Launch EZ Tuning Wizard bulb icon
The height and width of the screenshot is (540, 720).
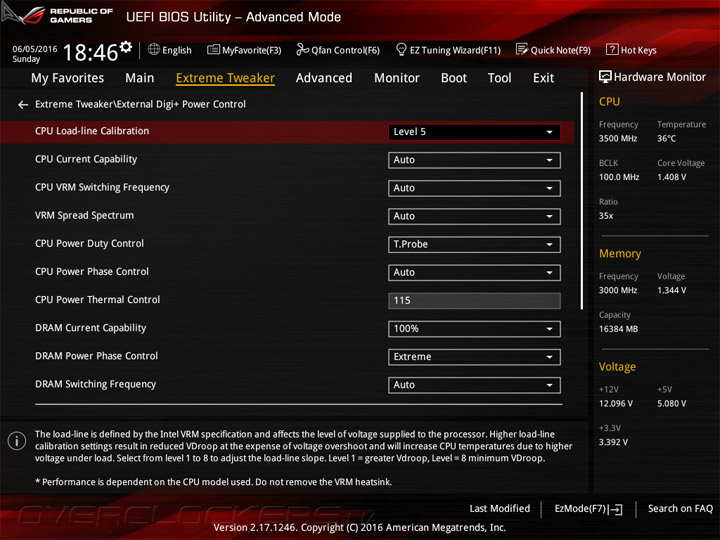(x=401, y=50)
